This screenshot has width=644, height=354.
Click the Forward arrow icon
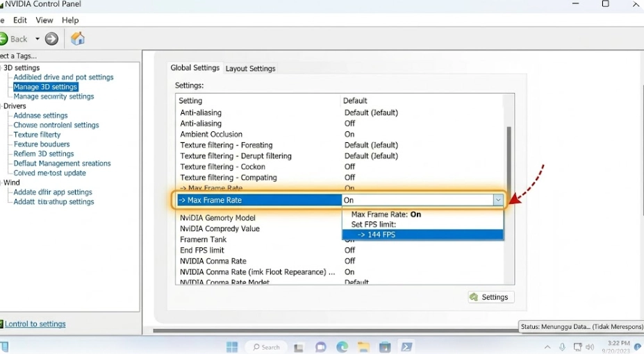click(x=51, y=39)
